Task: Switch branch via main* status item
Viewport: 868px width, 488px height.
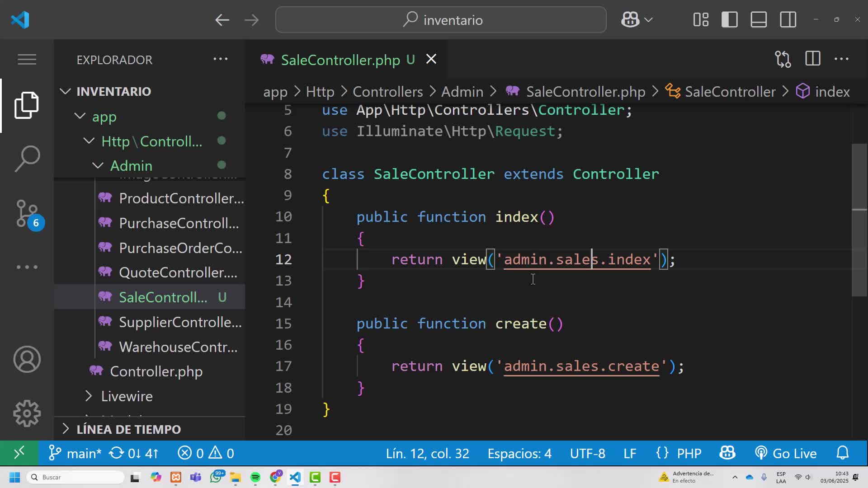Action: (x=75, y=453)
